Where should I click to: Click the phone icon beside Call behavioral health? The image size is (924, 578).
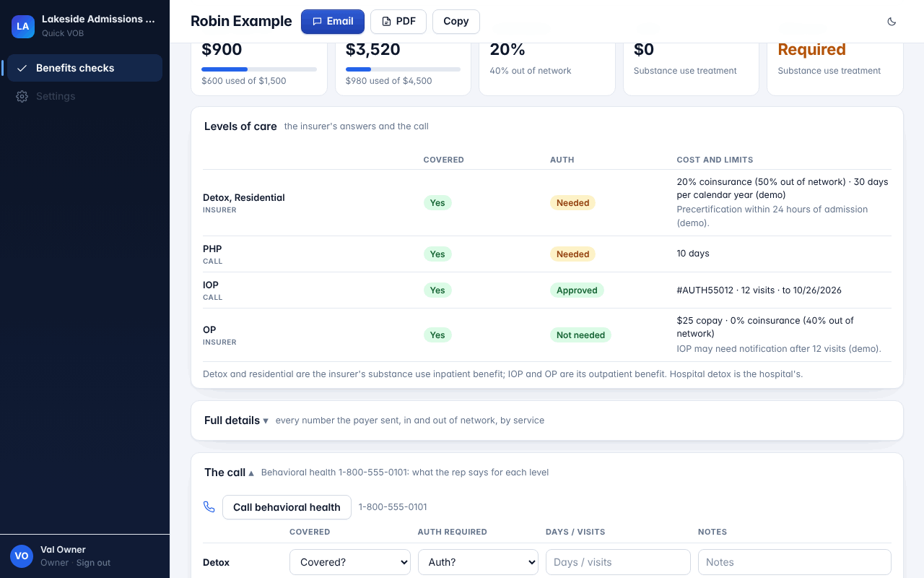point(209,507)
